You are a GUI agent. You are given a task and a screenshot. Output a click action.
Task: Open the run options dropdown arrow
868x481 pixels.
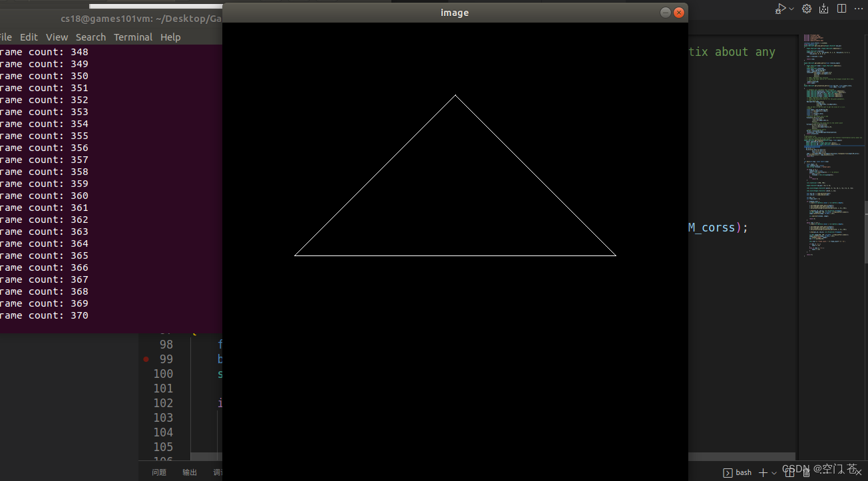click(x=791, y=9)
